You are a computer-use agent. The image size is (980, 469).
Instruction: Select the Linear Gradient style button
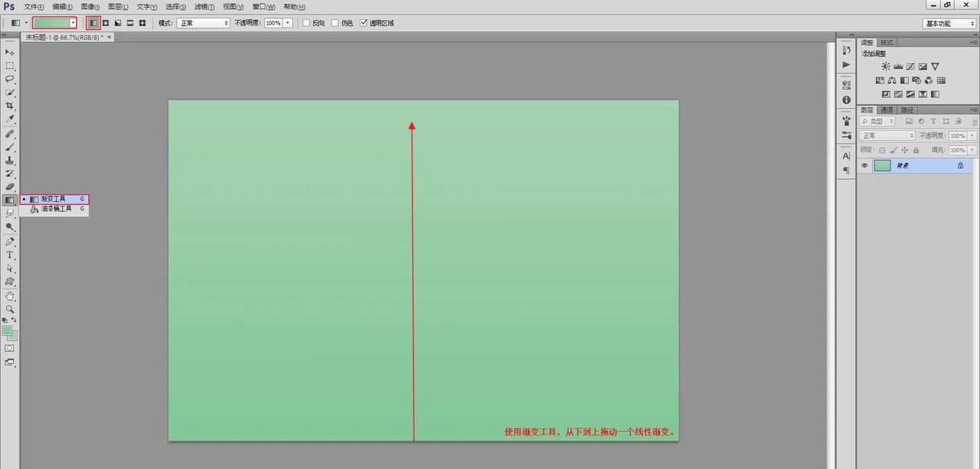[x=93, y=23]
